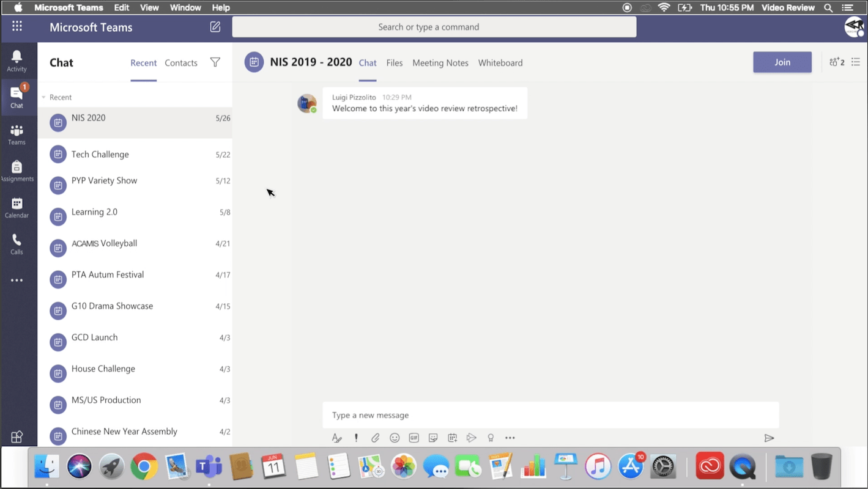Send the message with arrow icon
Image resolution: width=868 pixels, height=489 pixels.
point(769,438)
